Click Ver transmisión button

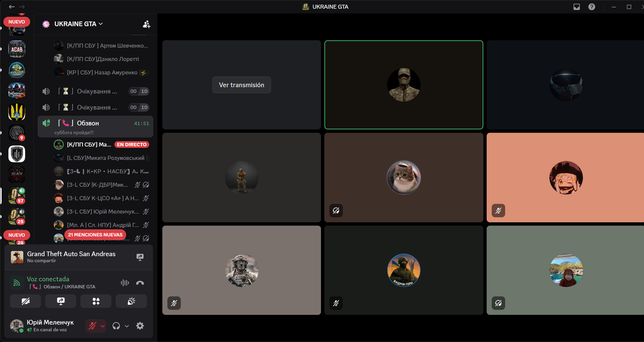pos(242,85)
